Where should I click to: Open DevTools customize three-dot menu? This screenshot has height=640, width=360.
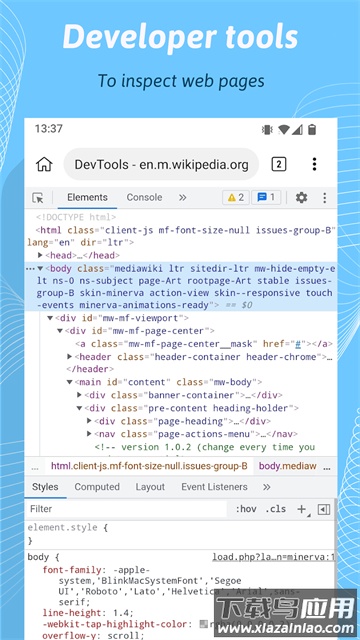[x=324, y=198]
